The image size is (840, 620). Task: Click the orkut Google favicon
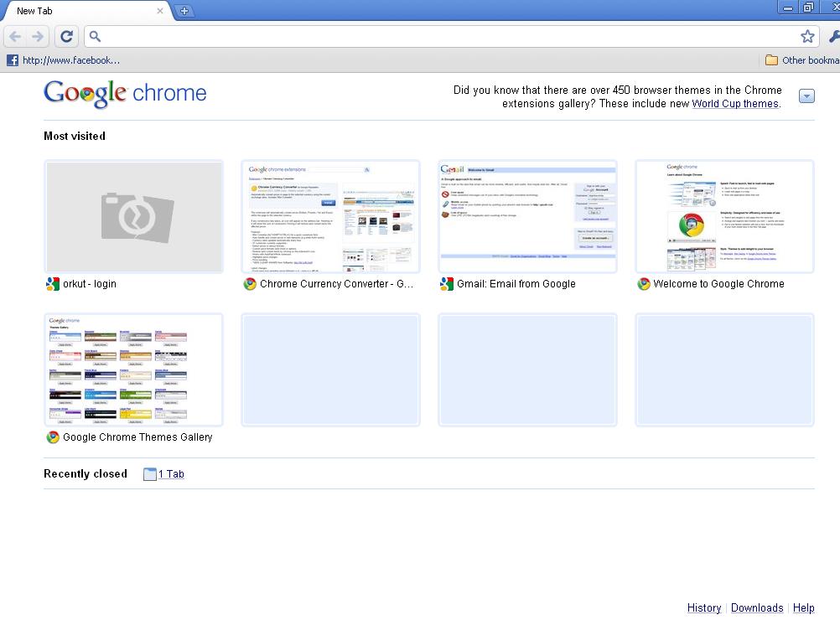click(x=53, y=284)
